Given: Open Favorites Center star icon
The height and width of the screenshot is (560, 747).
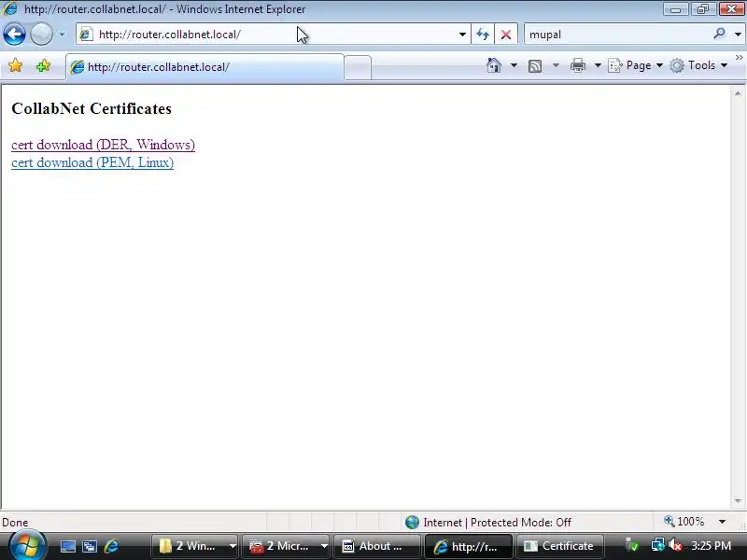Looking at the screenshot, I should (x=15, y=65).
